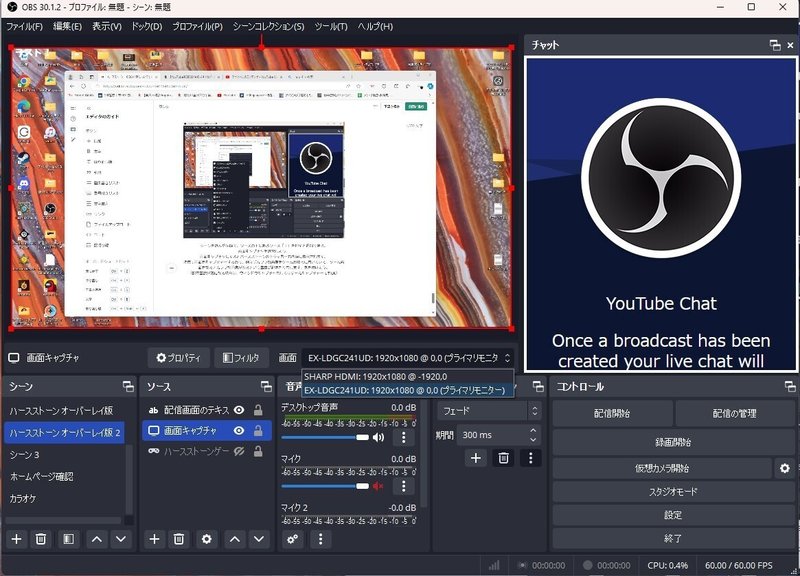Open advanced audio properties gears icon
The width and height of the screenshot is (800, 576).
(293, 539)
